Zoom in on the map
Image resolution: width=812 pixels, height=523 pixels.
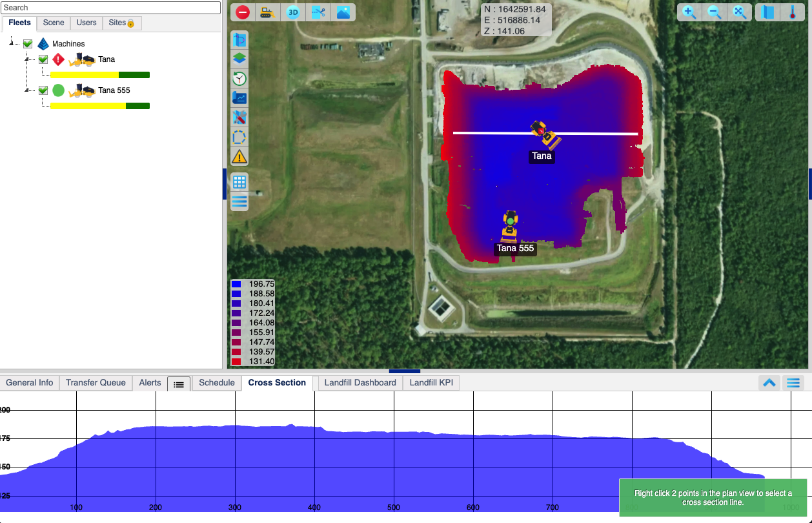(689, 12)
